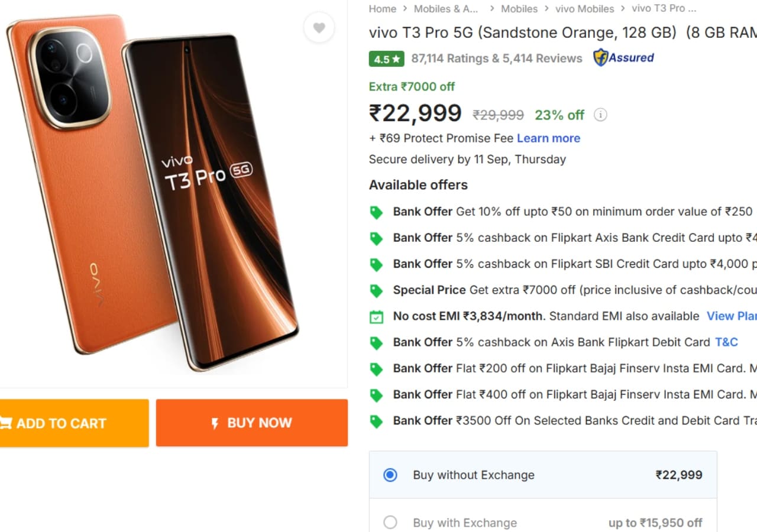The height and width of the screenshot is (532, 757).
Task: Open the T&C link for Axis Debit offer
Action: coord(726,342)
